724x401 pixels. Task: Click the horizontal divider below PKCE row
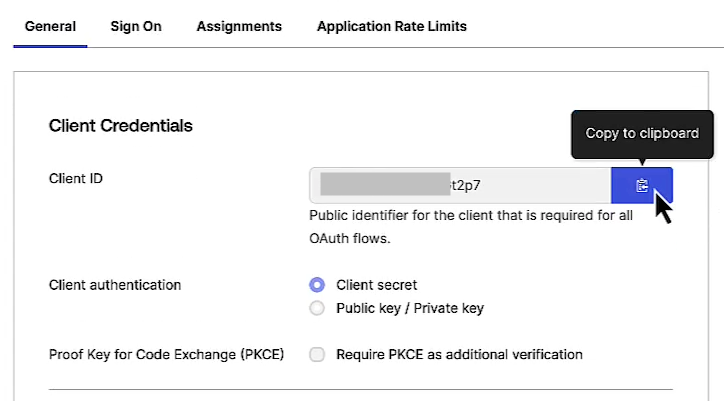pos(360,389)
